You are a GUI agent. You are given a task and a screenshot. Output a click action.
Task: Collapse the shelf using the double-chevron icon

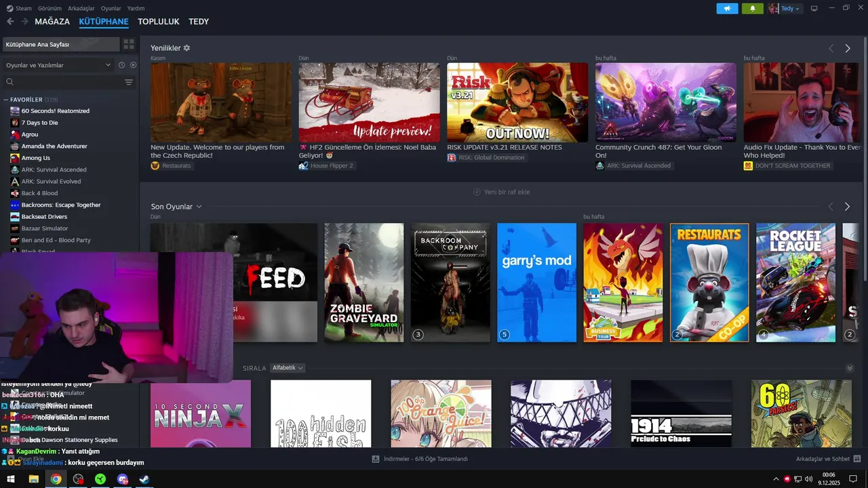tap(850, 368)
